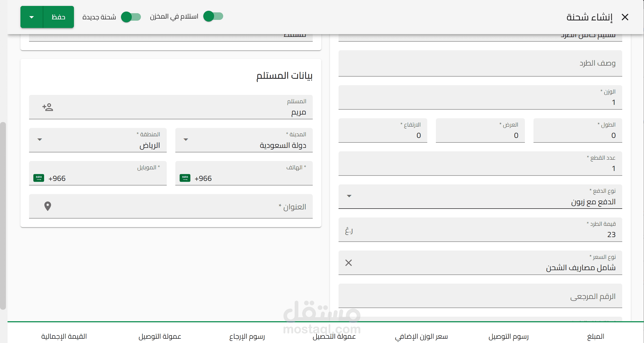644x343 pixels.
Task: Click the الرقم المرجعي reference field
Action: (480, 296)
